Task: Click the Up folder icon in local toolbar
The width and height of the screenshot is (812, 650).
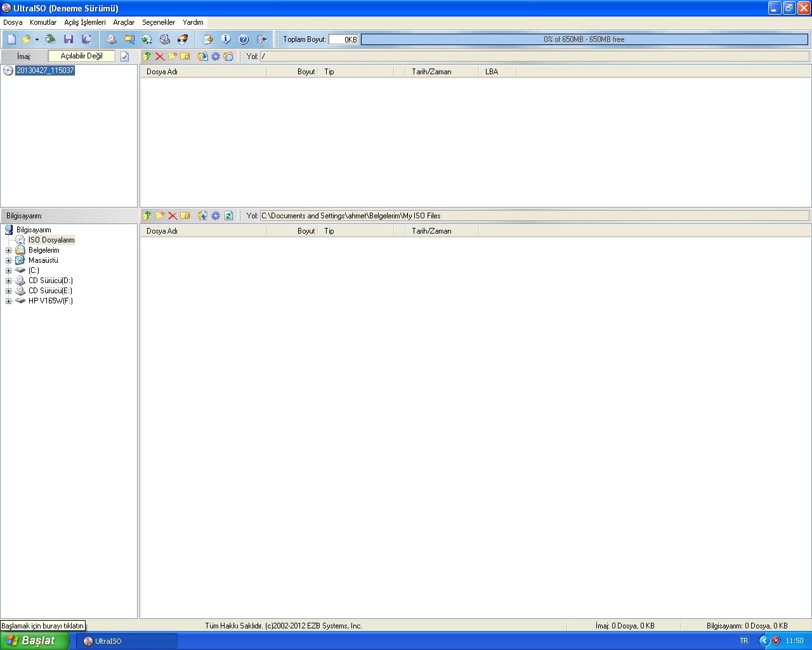Action: [147, 216]
